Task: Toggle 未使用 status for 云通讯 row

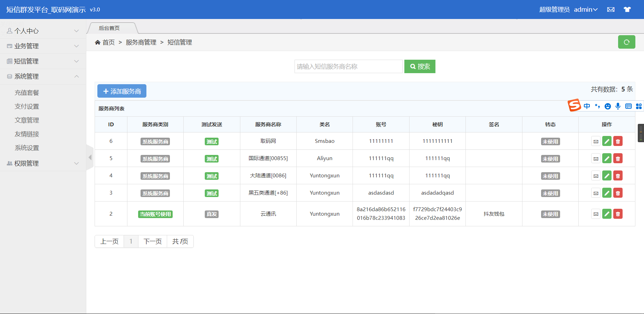Action: point(550,214)
